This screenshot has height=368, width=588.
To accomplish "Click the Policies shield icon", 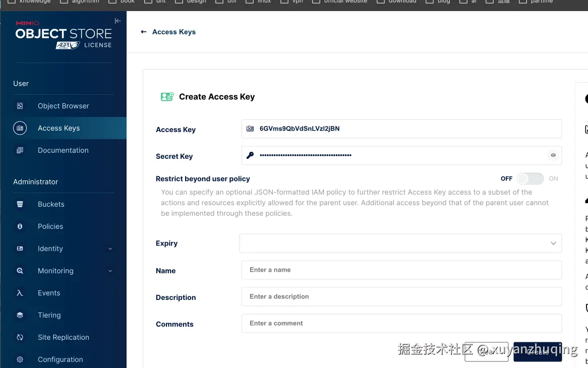I will [20, 226].
